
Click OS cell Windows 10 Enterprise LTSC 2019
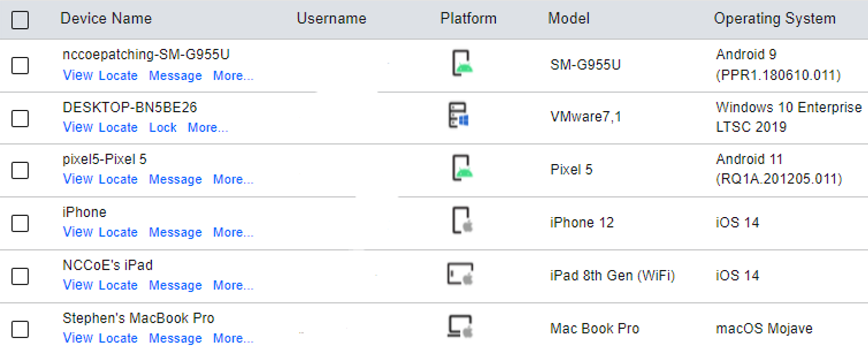click(789, 118)
